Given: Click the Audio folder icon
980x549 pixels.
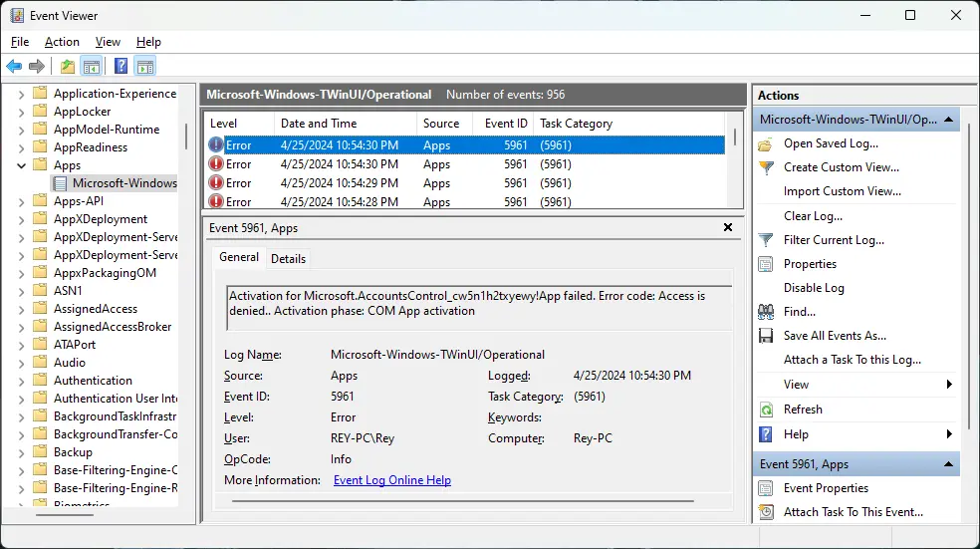Looking at the screenshot, I should coord(40,362).
